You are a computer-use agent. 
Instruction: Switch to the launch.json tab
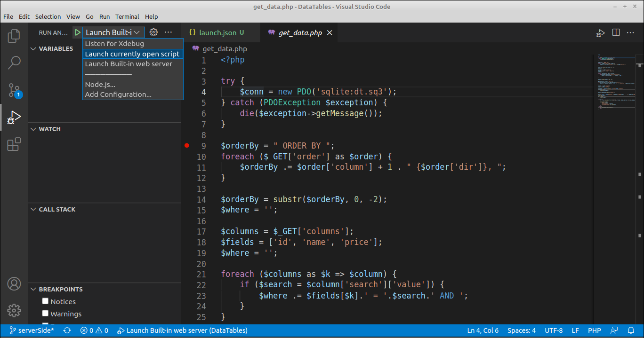(x=217, y=33)
